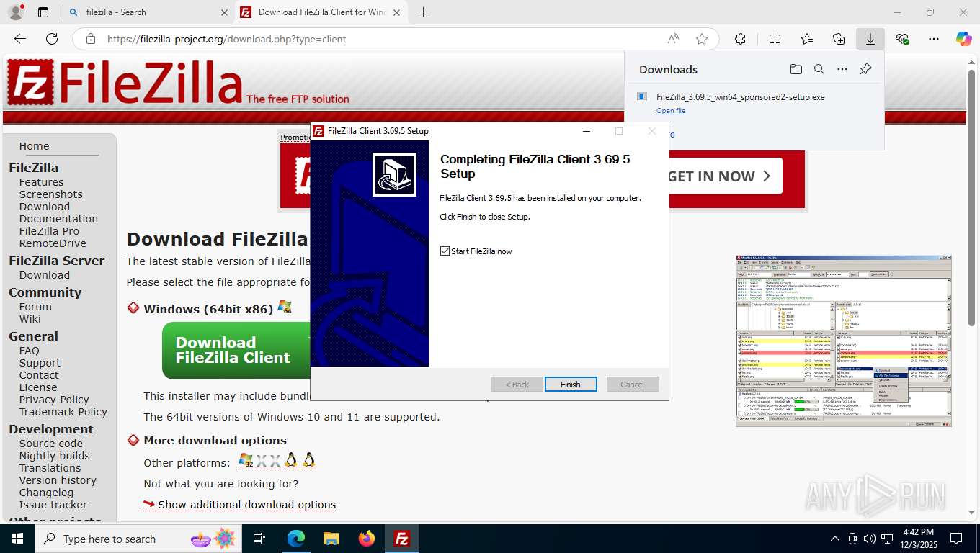This screenshot has height=553, width=980.
Task: Open downloads folder icon in Downloads panel
Action: [796, 69]
